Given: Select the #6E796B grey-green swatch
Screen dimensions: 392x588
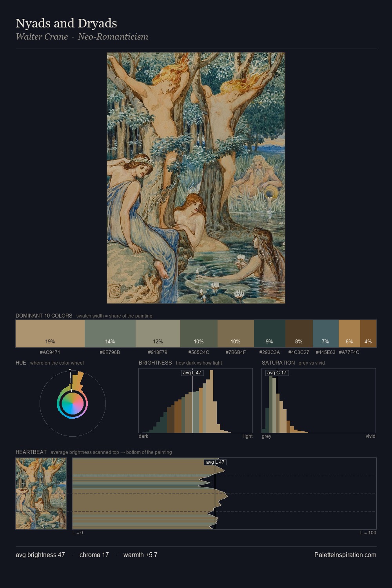Looking at the screenshot, I should (x=110, y=334).
